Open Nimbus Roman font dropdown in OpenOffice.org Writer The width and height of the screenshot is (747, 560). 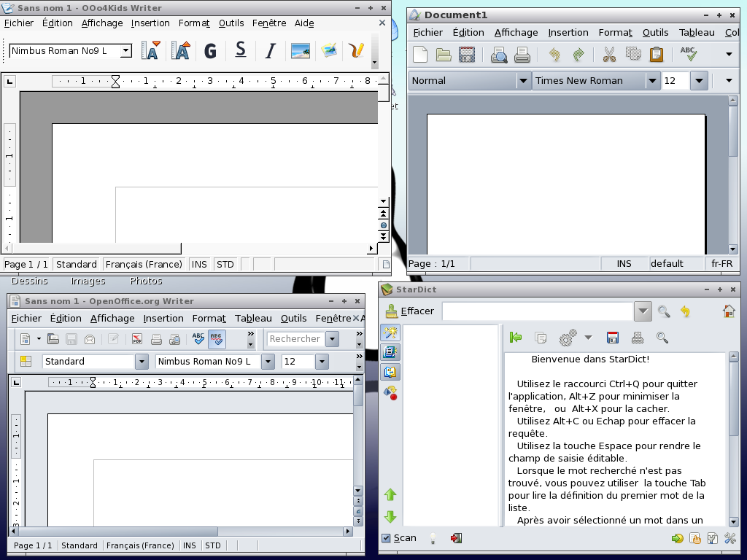pos(268,362)
